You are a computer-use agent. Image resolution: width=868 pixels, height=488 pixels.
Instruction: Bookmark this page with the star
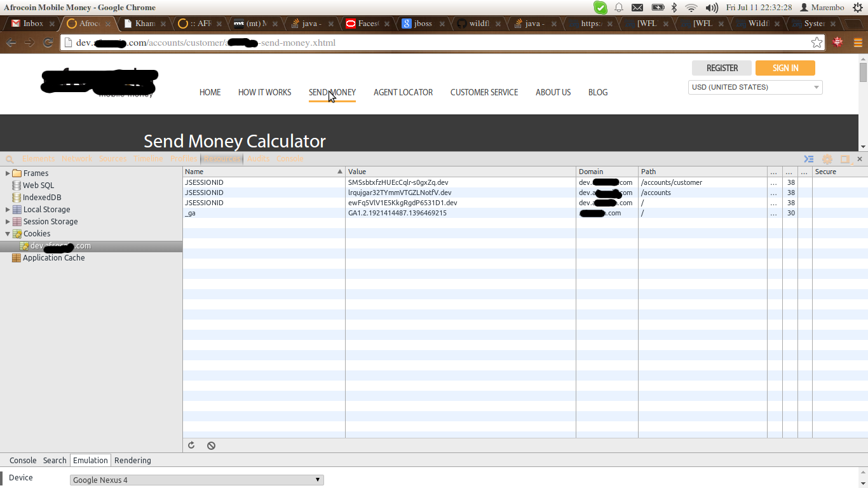pos(817,43)
